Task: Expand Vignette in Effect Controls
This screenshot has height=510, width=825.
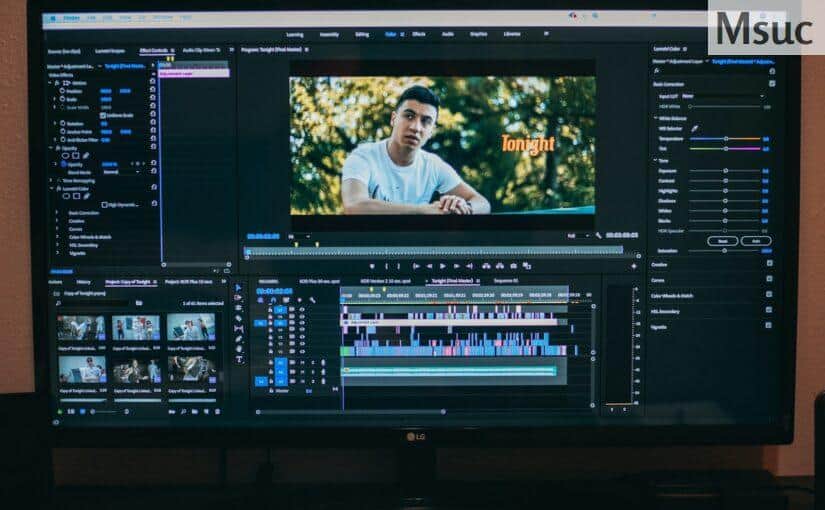Action: pyautogui.click(x=57, y=253)
